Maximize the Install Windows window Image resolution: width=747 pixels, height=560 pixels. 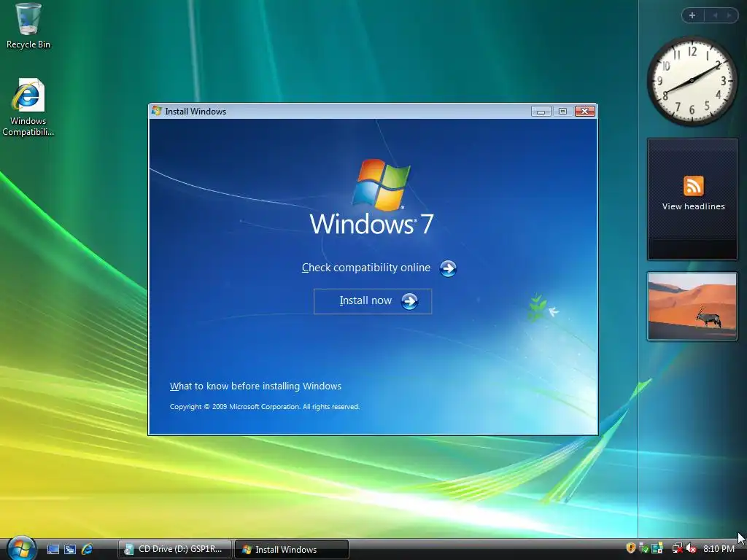pyautogui.click(x=562, y=111)
